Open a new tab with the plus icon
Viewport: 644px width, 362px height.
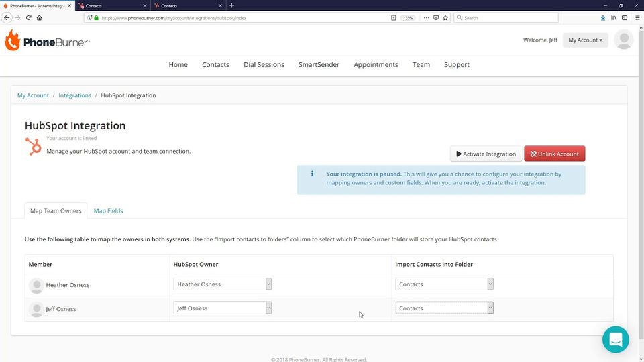231,5
